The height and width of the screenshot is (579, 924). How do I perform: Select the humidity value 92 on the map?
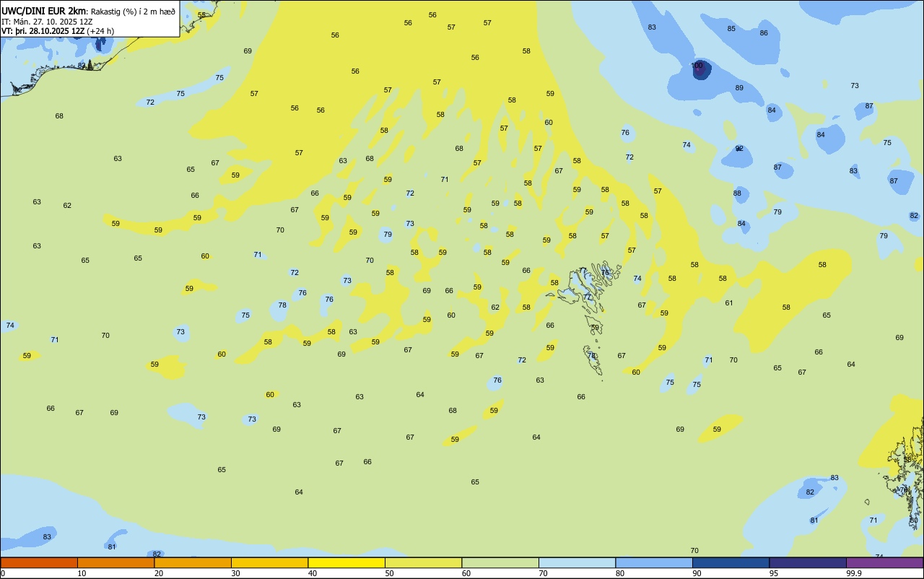pos(739,149)
